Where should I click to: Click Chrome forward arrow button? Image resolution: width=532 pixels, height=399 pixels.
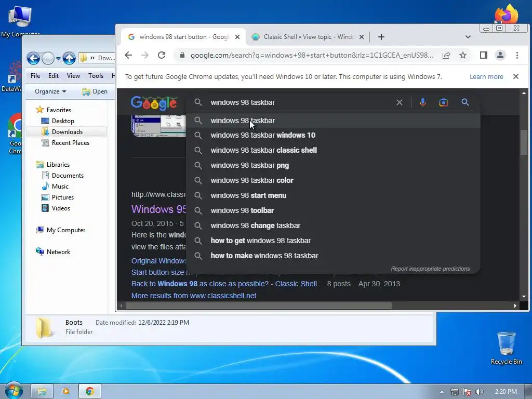click(x=145, y=55)
